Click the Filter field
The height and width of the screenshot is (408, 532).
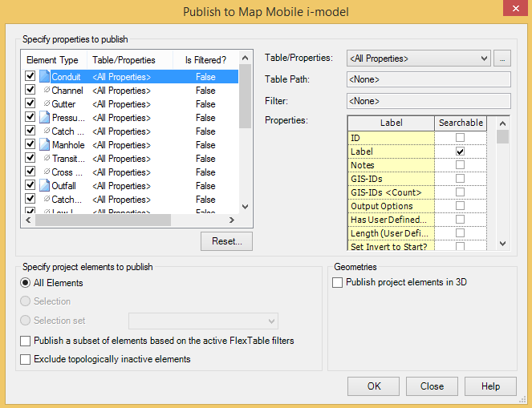[428, 101]
